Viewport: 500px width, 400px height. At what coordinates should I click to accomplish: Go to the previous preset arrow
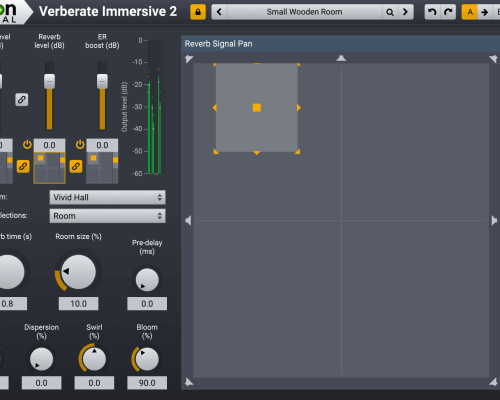219,12
